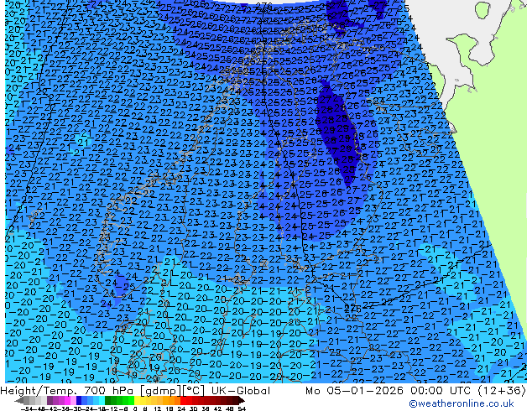Select the purple -42 legend color
This screenshot has height=411, width=532.
tap(50, 400)
